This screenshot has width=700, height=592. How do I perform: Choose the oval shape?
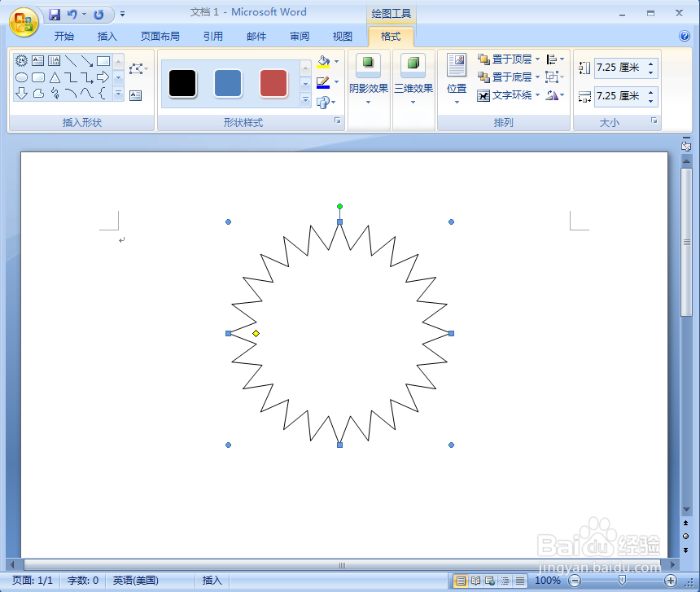tap(21, 77)
